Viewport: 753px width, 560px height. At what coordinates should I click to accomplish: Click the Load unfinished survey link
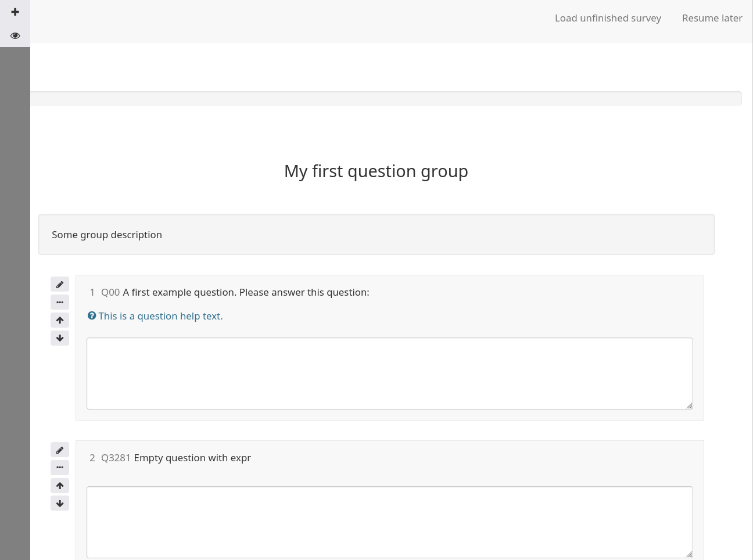click(x=608, y=18)
